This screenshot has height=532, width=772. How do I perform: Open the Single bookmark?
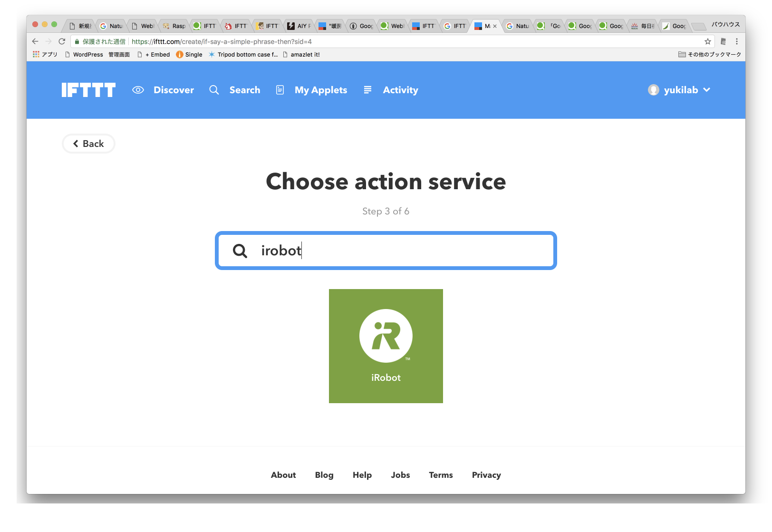pyautogui.click(x=189, y=54)
